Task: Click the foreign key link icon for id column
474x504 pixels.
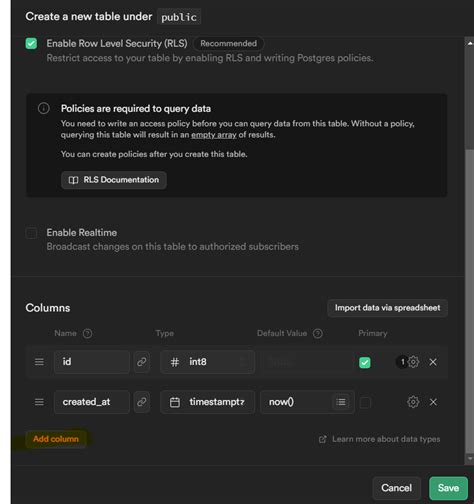Action: pos(142,362)
